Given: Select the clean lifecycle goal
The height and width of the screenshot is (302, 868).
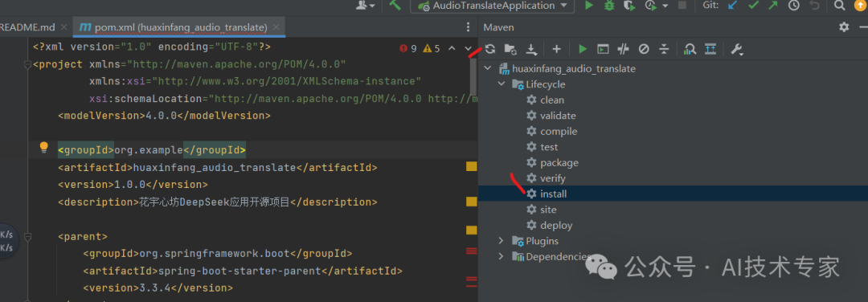Looking at the screenshot, I should (x=552, y=100).
